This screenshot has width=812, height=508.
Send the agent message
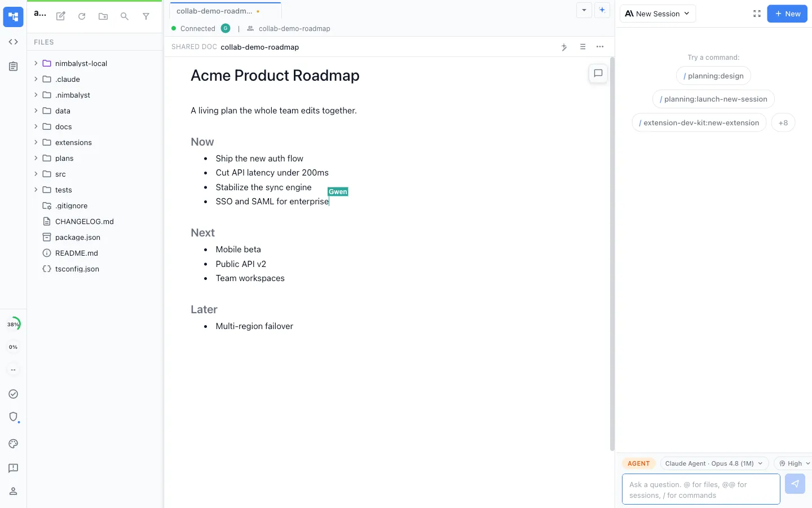pyautogui.click(x=795, y=484)
